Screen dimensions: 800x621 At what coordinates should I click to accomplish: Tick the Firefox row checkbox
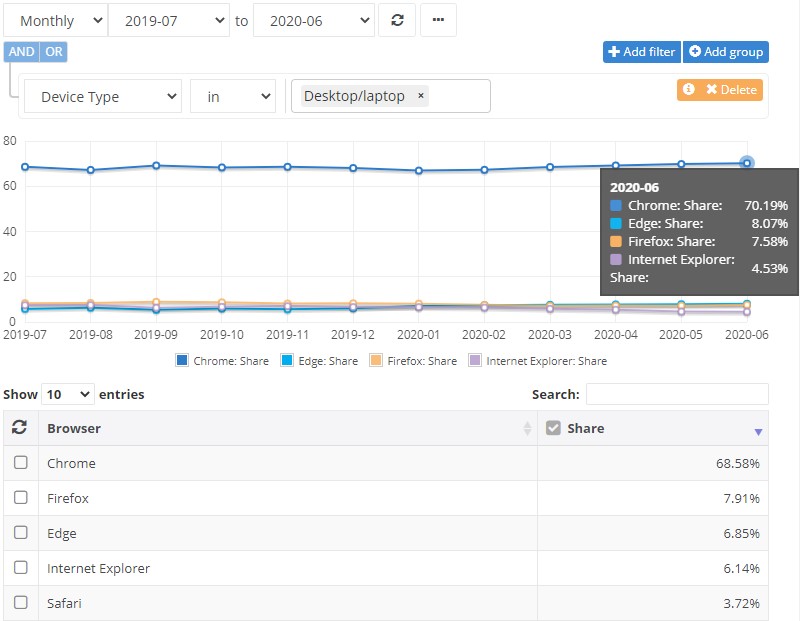click(x=21, y=498)
